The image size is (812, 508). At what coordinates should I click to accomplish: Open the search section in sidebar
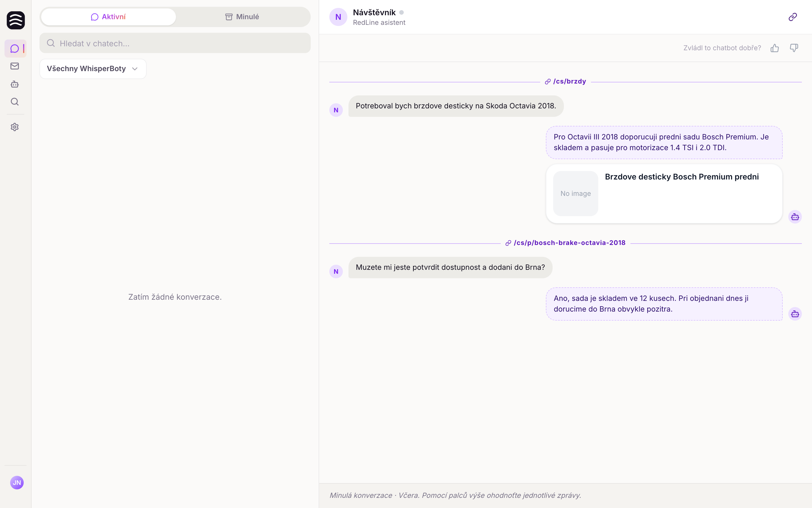pos(14,102)
